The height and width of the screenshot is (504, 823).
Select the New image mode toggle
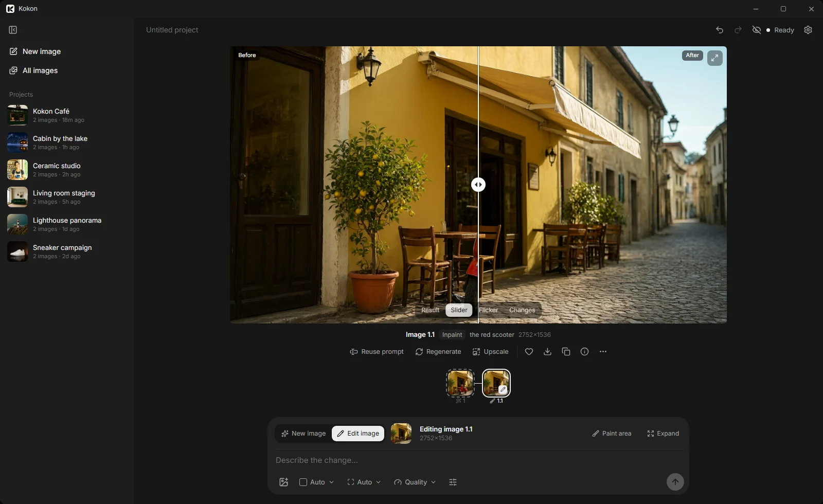click(x=303, y=434)
